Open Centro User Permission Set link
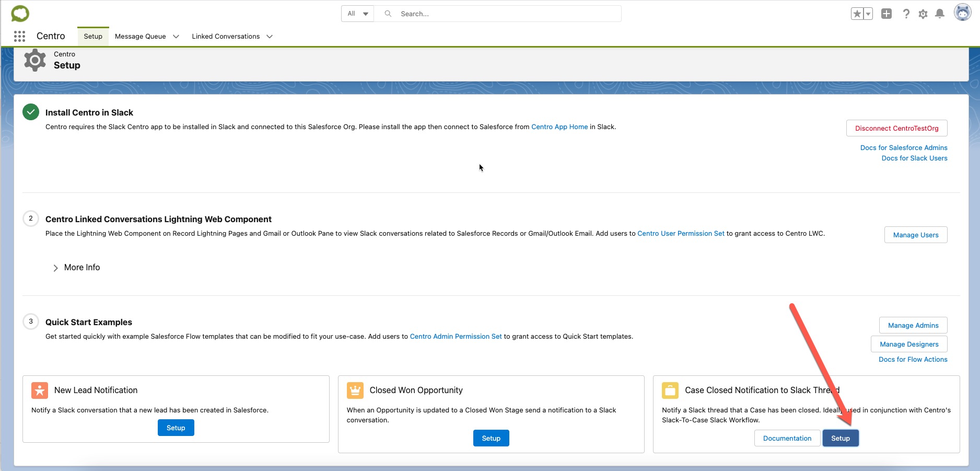Image resolution: width=980 pixels, height=471 pixels. click(x=681, y=234)
